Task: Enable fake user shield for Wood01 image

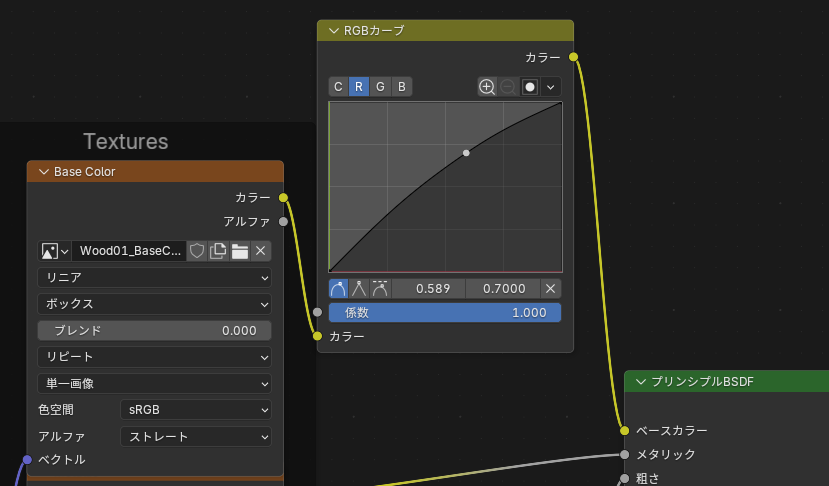Action: coord(197,251)
